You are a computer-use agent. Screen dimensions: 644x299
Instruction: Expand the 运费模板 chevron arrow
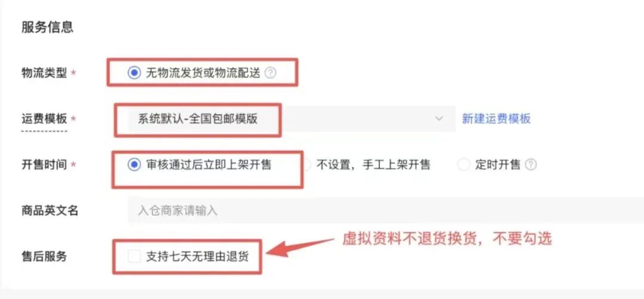click(x=439, y=119)
